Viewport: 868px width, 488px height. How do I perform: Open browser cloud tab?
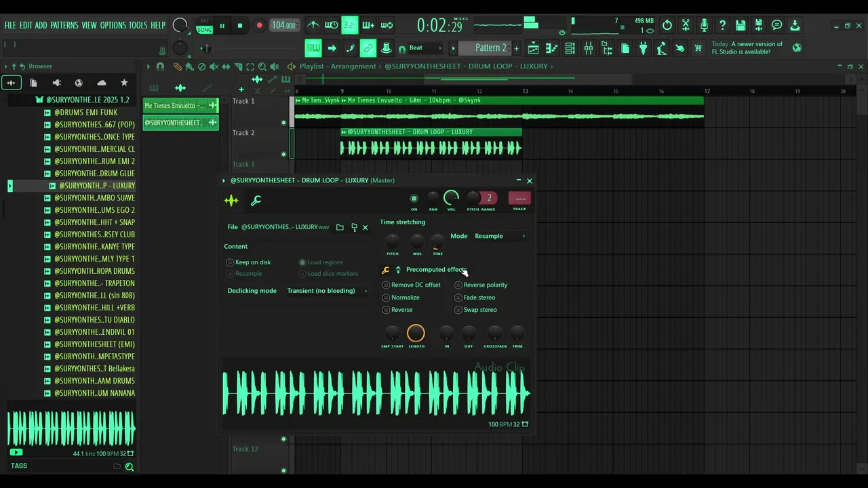102,83
